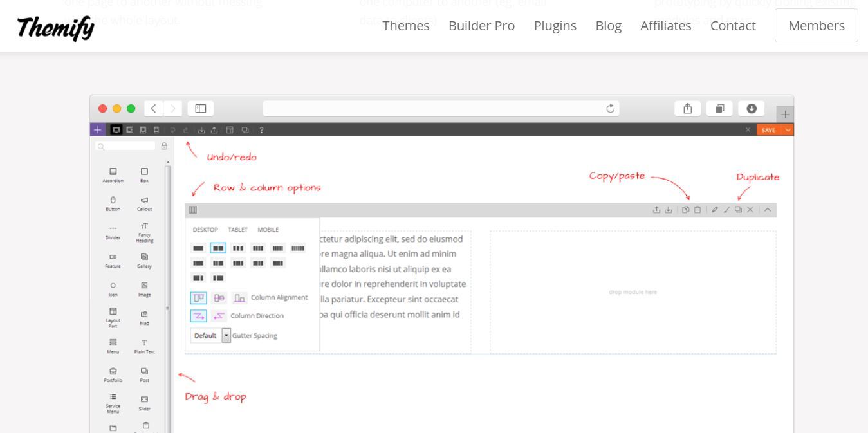868x433 pixels.
Task: Click the Members button
Action: pos(817,26)
